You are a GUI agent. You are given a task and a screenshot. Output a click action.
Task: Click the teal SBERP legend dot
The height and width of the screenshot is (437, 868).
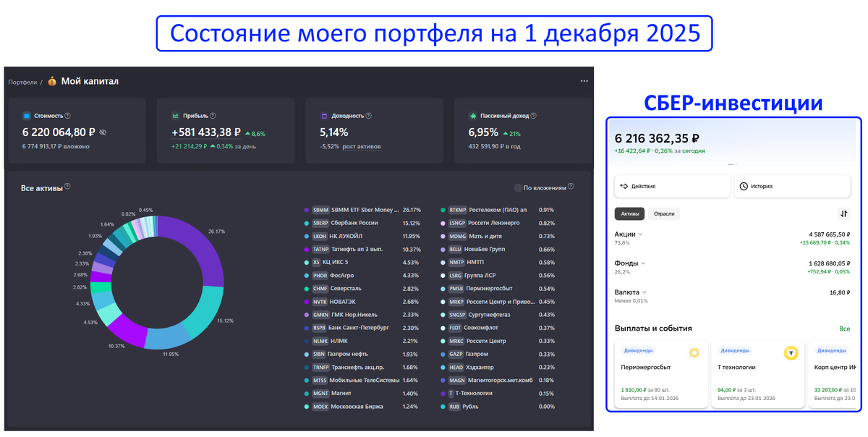[307, 223]
